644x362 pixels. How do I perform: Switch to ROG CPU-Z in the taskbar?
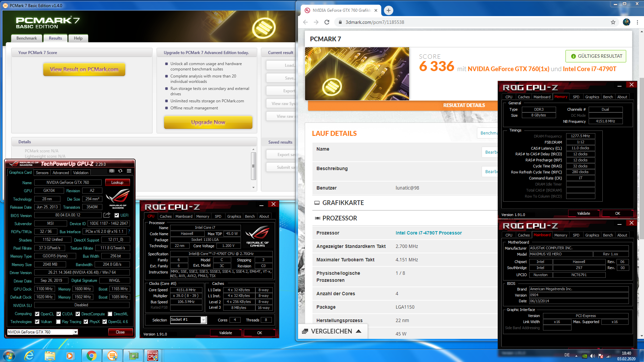(153, 356)
